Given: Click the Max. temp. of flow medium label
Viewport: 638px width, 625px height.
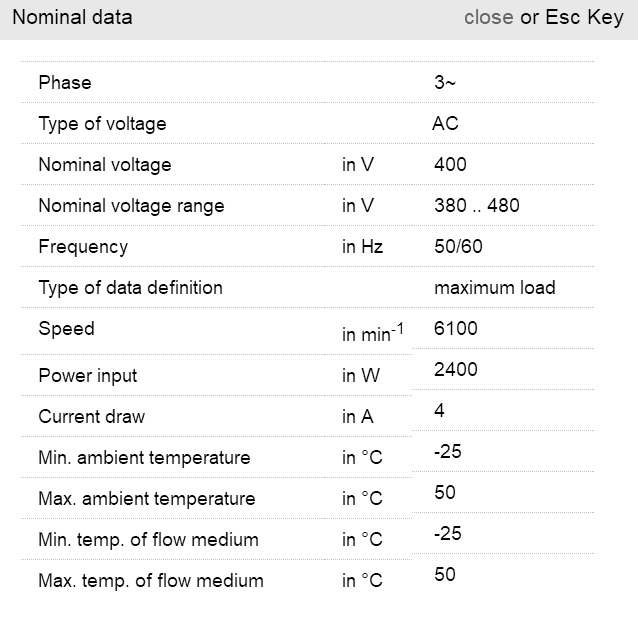Looking at the screenshot, I should pos(150,581).
